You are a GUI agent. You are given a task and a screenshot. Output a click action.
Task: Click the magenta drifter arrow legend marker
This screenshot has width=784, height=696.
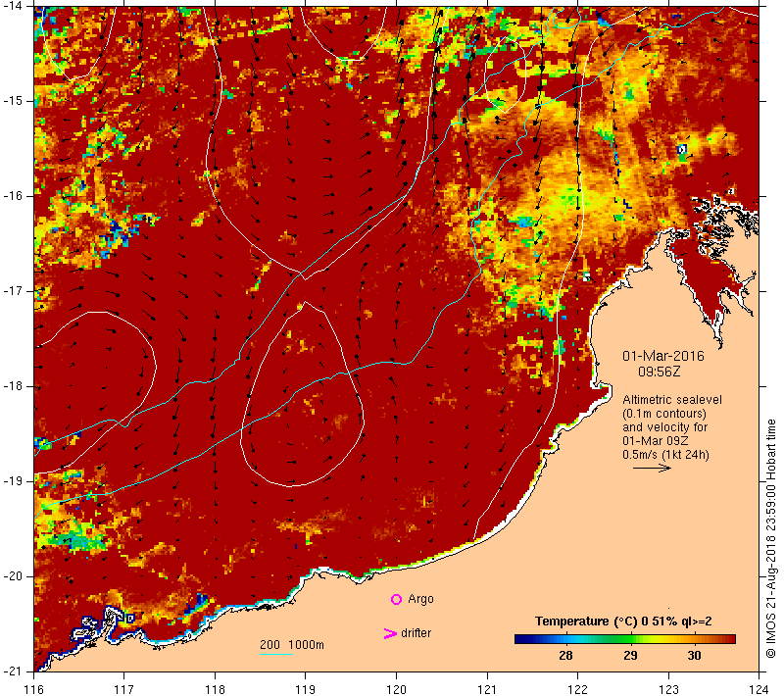coord(389,633)
